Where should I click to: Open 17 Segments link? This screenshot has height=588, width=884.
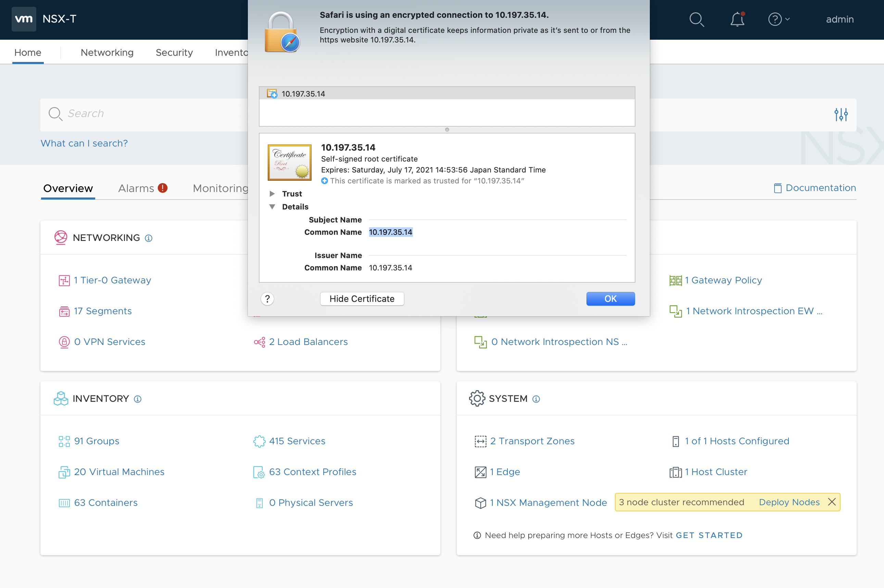[x=102, y=311]
